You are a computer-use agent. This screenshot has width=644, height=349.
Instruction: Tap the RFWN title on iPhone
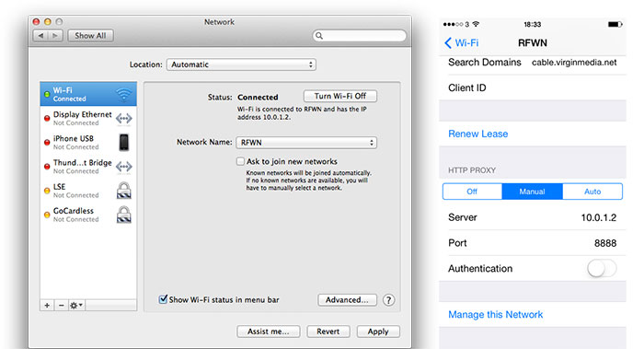[x=533, y=42]
